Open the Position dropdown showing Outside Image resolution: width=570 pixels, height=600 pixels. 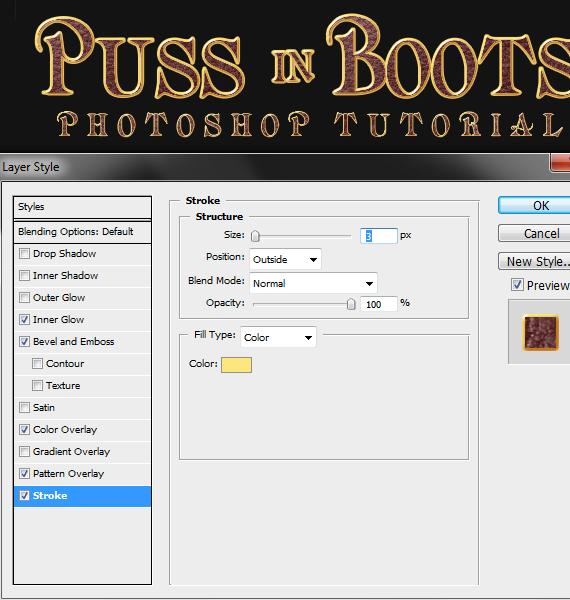[x=285, y=259]
